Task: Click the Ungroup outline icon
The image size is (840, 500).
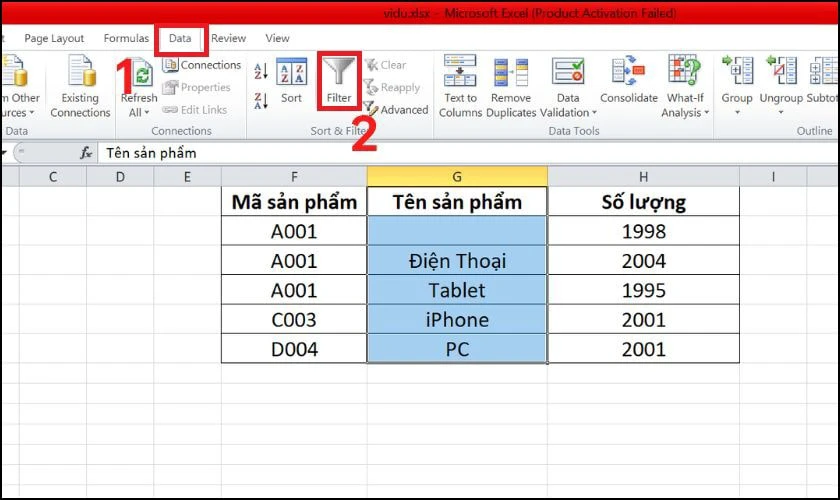Action: click(x=781, y=70)
